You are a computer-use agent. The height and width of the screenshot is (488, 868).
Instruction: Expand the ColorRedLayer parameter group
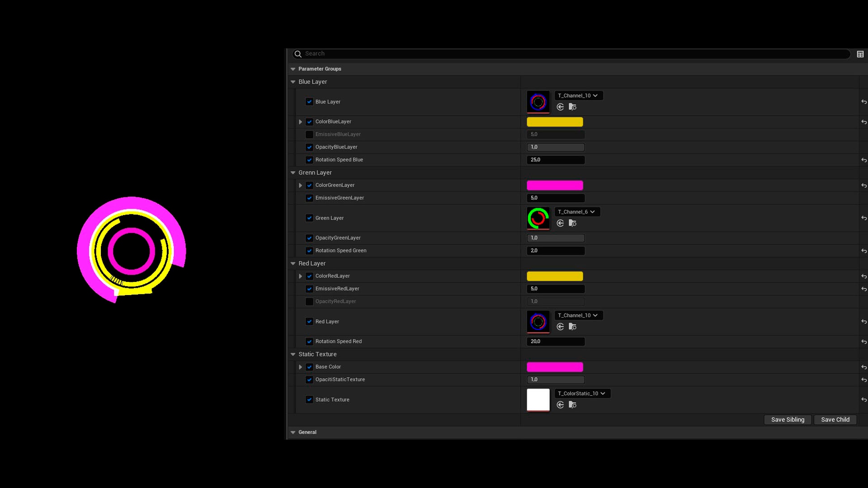pos(301,275)
